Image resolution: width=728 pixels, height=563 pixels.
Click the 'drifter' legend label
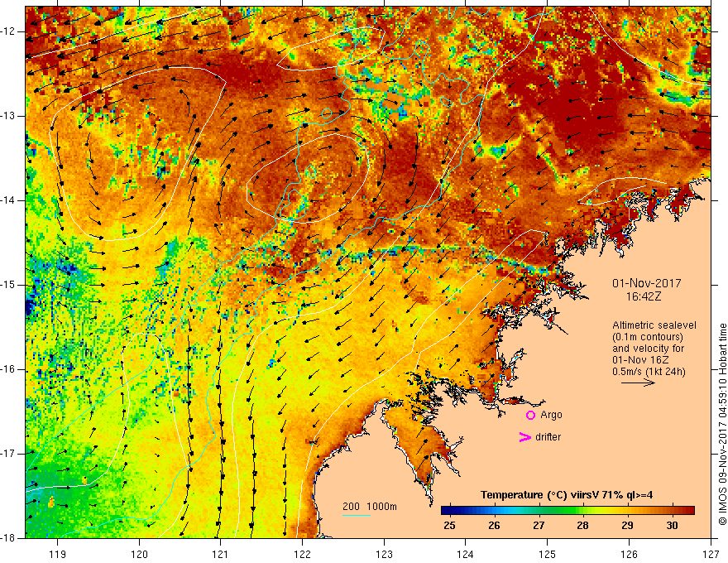[548, 437]
